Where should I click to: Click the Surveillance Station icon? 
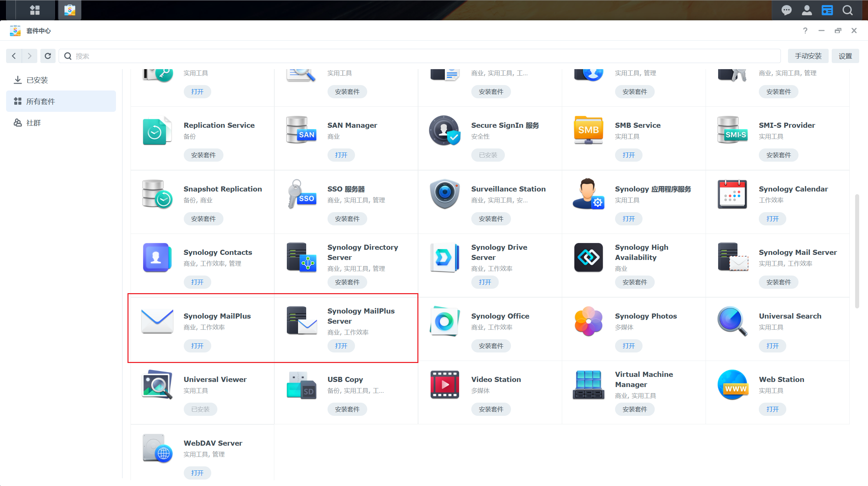click(x=445, y=194)
